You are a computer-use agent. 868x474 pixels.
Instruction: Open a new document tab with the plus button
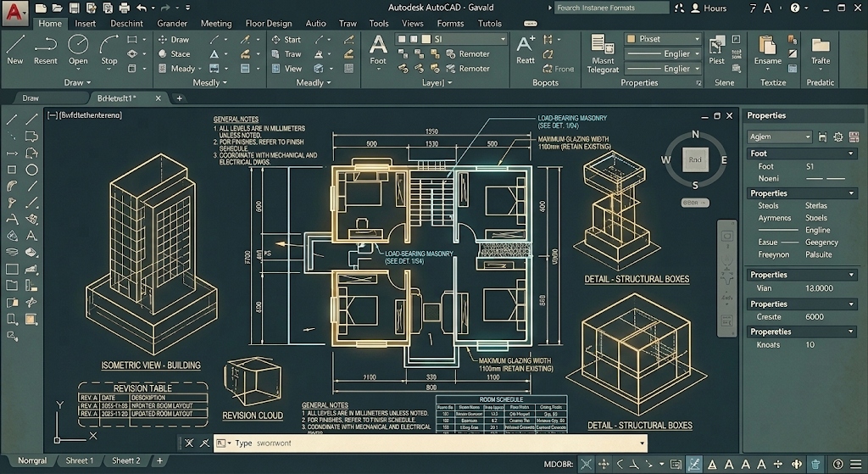(x=180, y=98)
